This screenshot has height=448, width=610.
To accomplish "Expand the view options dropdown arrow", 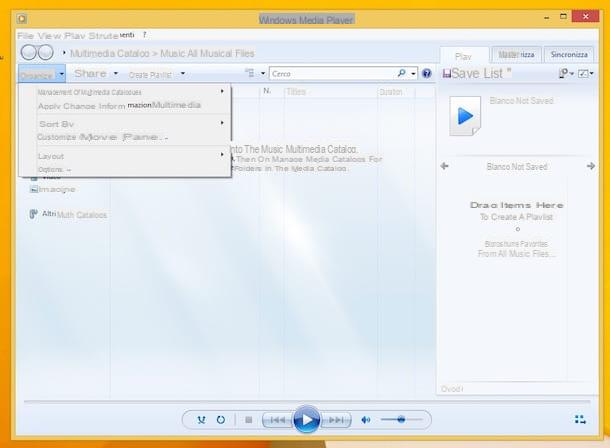I will pos(263,74).
